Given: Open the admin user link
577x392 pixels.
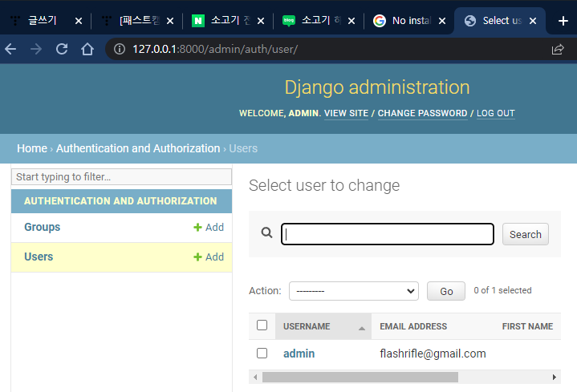Looking at the screenshot, I should (x=299, y=354).
